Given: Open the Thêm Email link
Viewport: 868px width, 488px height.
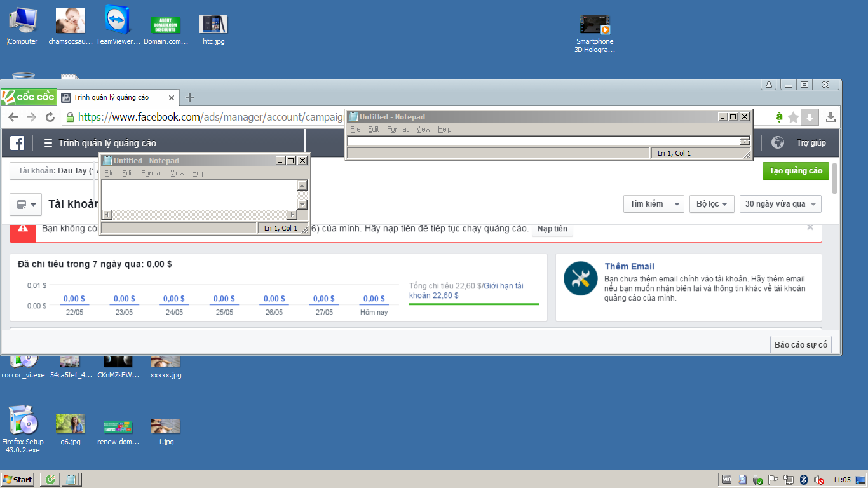Looking at the screenshot, I should point(629,266).
